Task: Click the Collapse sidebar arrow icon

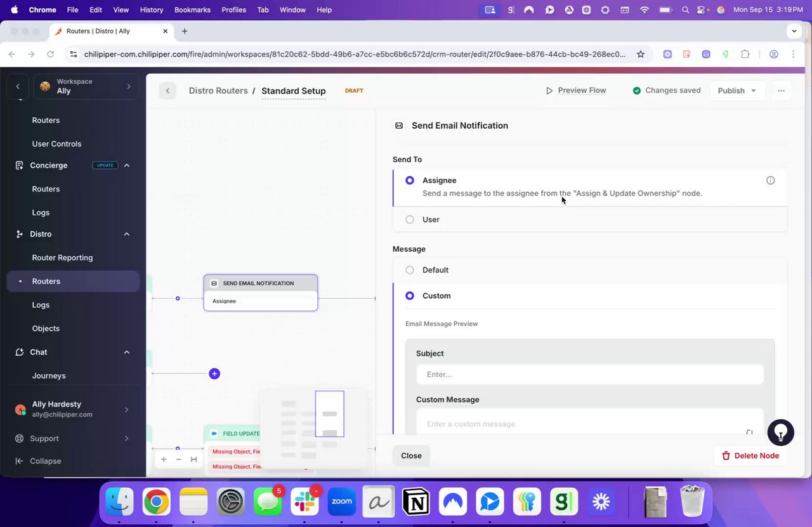Action: [x=19, y=461]
